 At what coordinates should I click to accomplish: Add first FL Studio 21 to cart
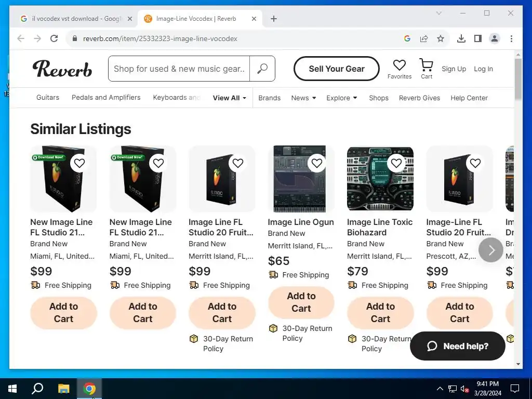click(x=64, y=312)
